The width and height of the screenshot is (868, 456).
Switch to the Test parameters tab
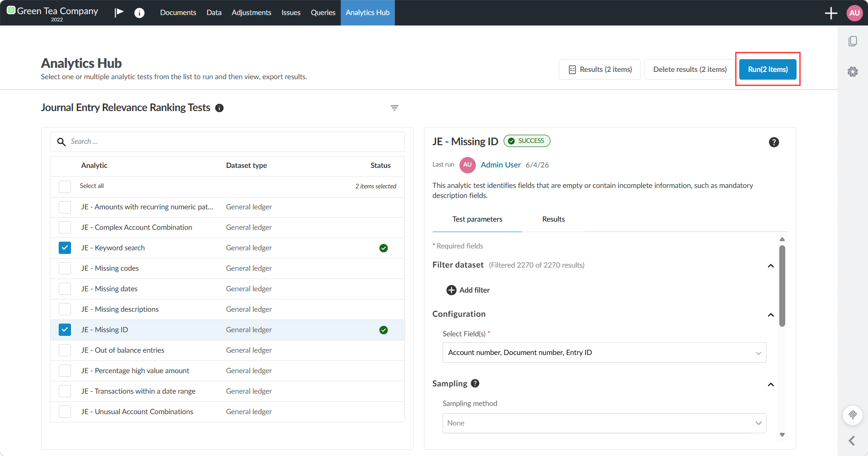pos(477,219)
